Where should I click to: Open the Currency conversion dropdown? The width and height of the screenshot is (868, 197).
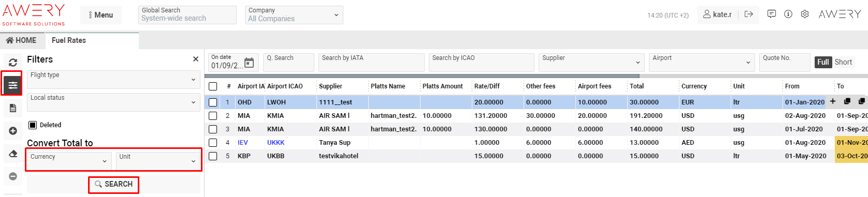point(69,161)
